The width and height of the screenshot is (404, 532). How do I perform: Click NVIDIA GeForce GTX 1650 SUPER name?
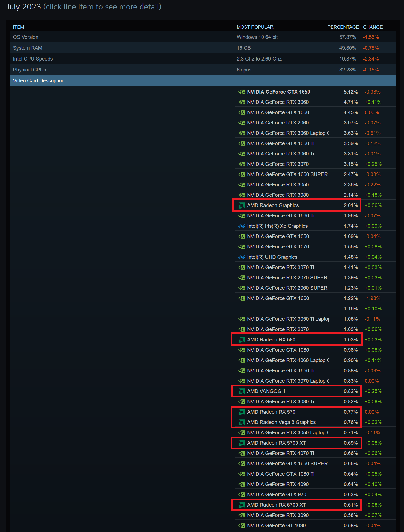click(x=287, y=464)
